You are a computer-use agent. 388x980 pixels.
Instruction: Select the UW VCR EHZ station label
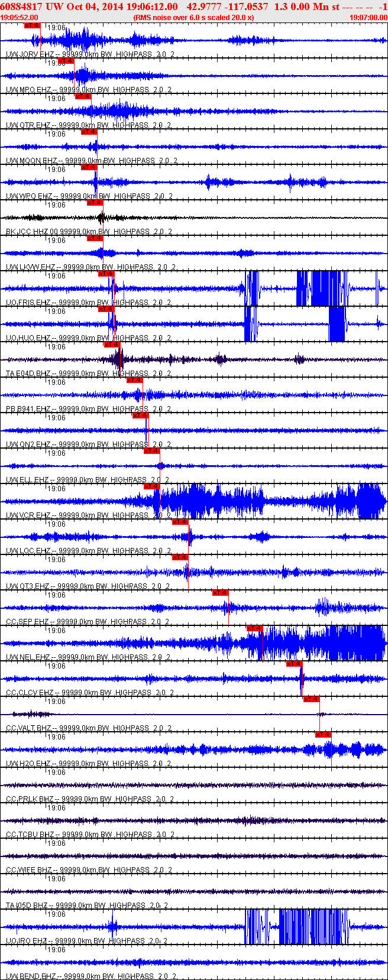89,515
